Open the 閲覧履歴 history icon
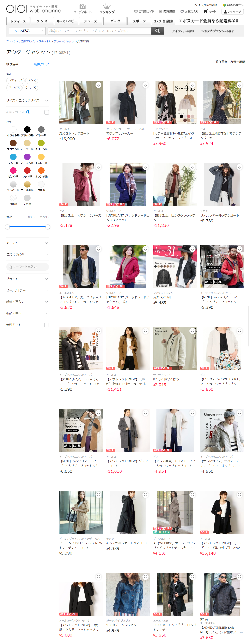Image resolution: width=250 pixels, height=644 pixels. coord(160,11)
